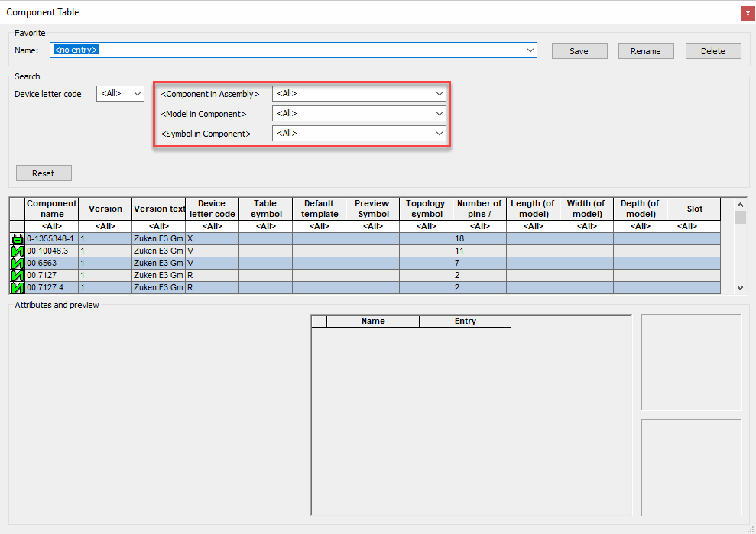
Task: Click the Table symbol column header
Action: pyautogui.click(x=266, y=209)
